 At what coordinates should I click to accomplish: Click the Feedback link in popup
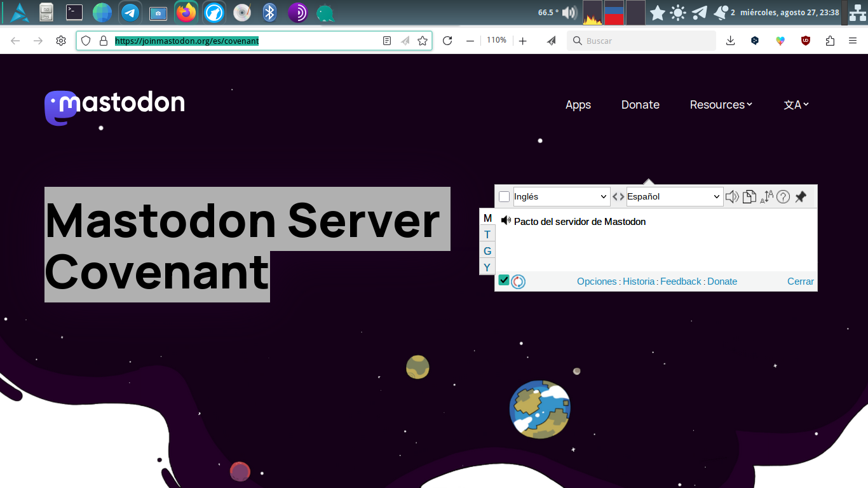point(681,281)
